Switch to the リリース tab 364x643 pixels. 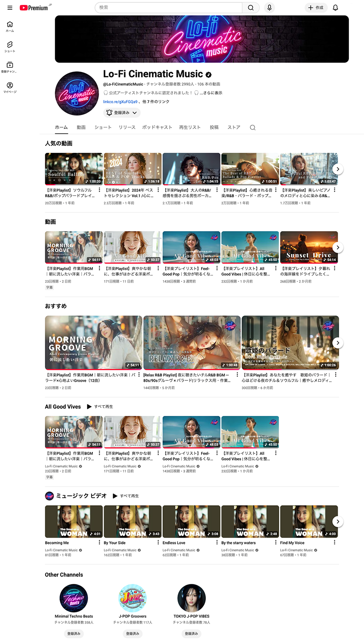click(127, 128)
